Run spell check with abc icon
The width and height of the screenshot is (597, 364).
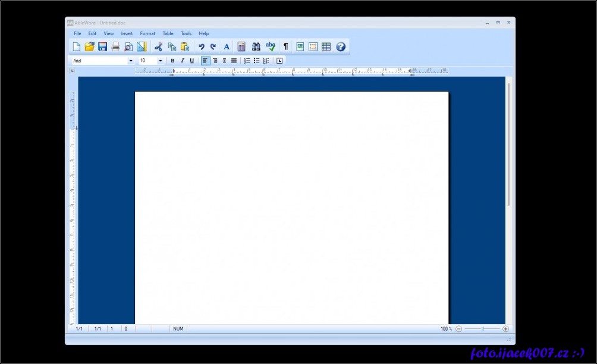[x=271, y=46]
